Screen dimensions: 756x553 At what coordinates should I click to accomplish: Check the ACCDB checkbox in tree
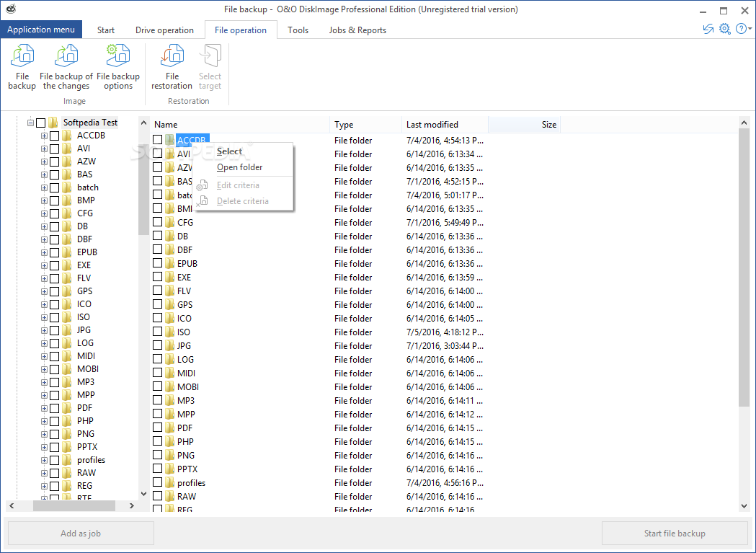(55, 136)
